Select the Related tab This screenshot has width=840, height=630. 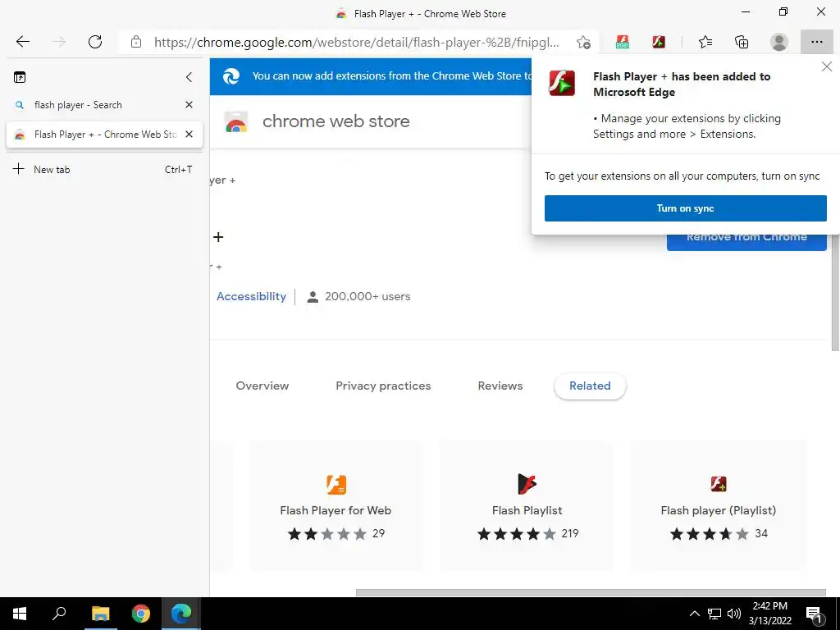tap(590, 386)
